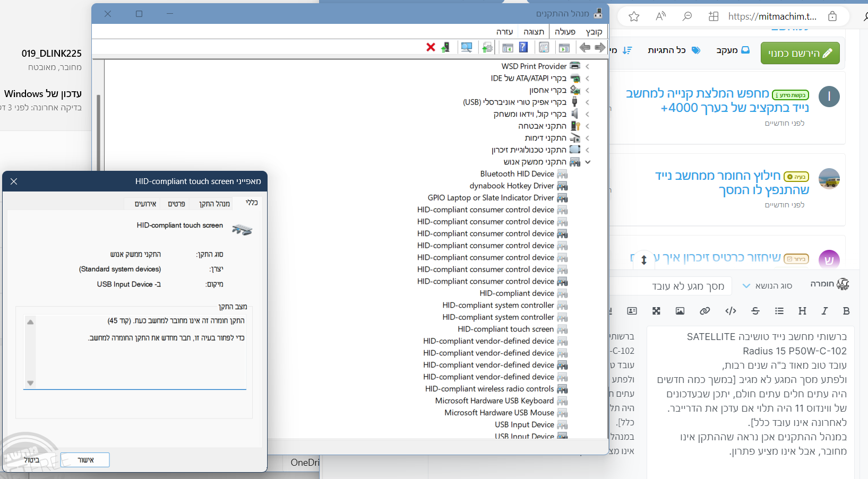The image size is (868, 479).
Task: Click the כל התגיות all tags filter
Action: click(x=674, y=50)
